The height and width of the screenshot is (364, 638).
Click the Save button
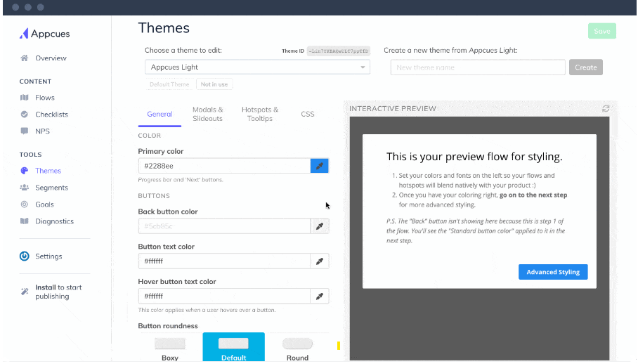pyautogui.click(x=601, y=31)
